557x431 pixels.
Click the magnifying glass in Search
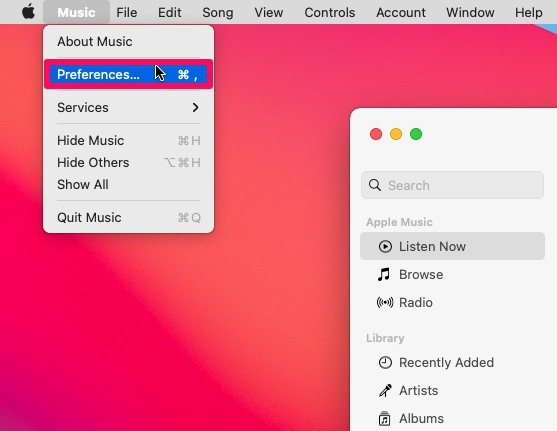[x=375, y=185]
